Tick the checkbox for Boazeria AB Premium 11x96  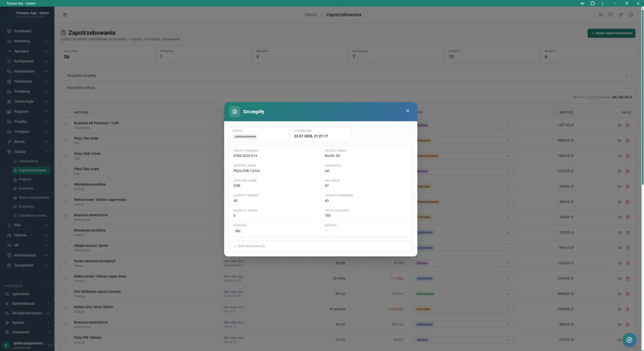tap(65, 125)
